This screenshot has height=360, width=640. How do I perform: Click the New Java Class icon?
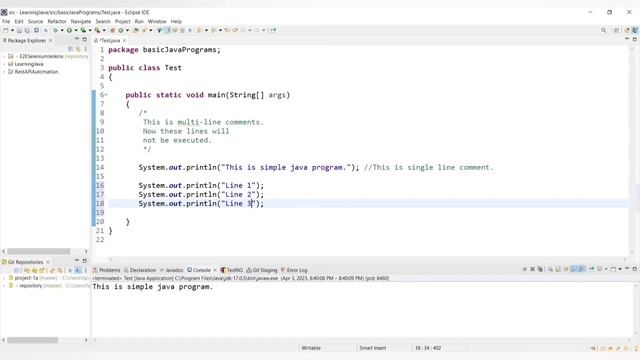coord(121,30)
